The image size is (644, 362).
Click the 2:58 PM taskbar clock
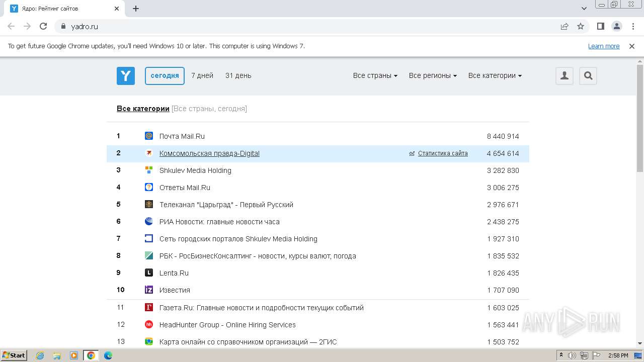pos(618,355)
